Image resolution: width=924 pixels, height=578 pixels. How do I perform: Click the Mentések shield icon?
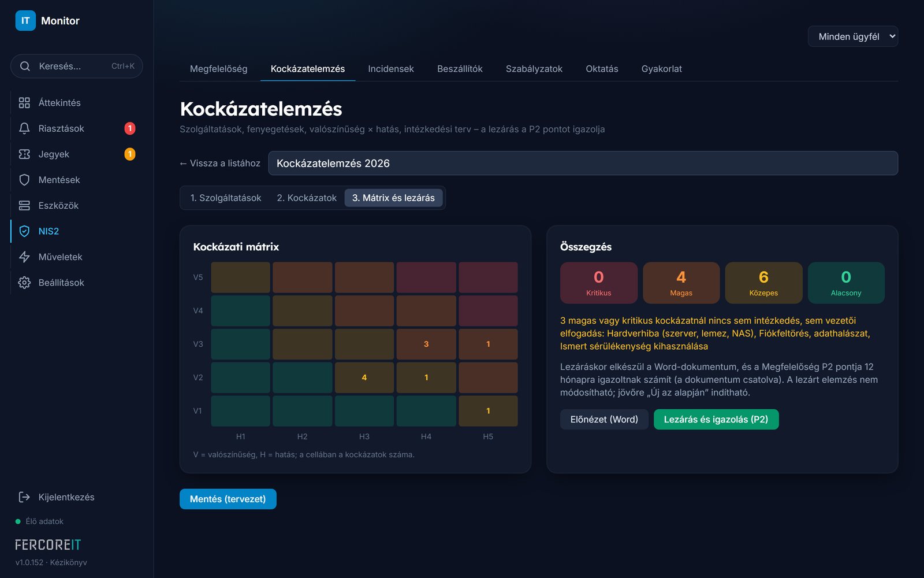[24, 180]
